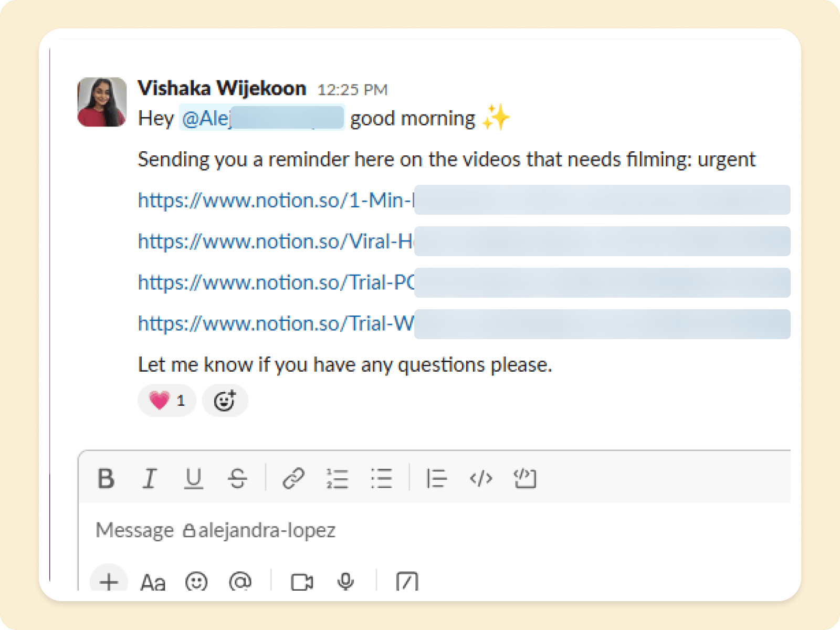Record a video clip
This screenshot has width=840, height=630.
(x=302, y=581)
